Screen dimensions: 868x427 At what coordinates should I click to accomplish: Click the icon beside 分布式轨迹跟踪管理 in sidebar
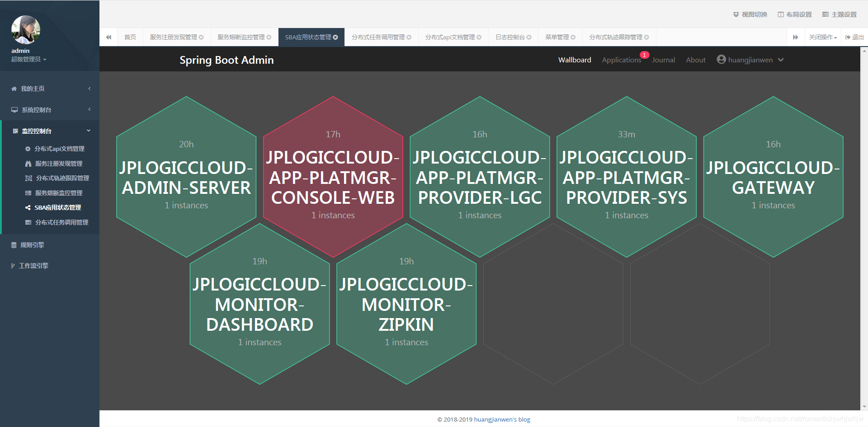[28, 178]
